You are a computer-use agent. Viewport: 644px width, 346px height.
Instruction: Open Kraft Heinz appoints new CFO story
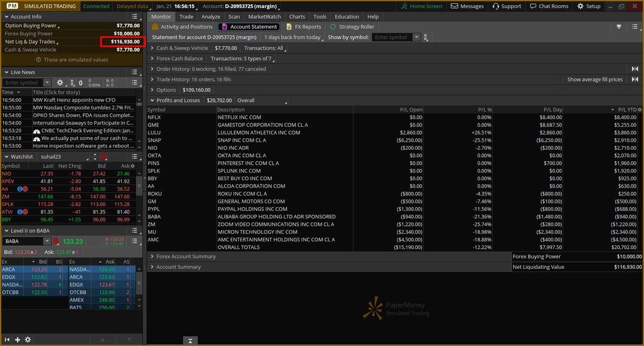(x=74, y=100)
